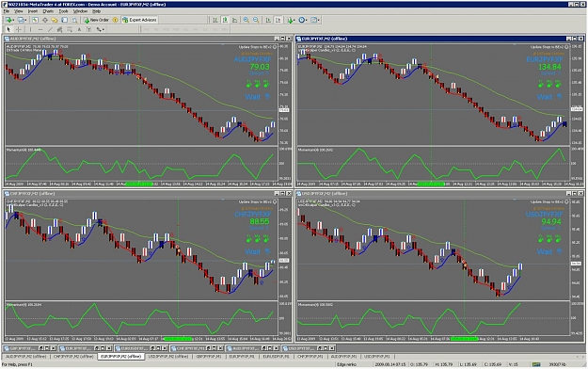Show the Market Watch window

(x=35, y=20)
